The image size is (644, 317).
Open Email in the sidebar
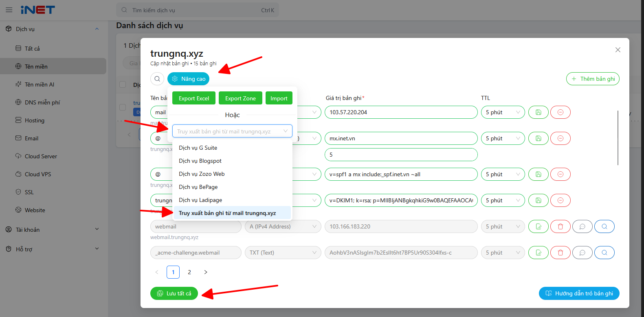click(x=53, y=138)
